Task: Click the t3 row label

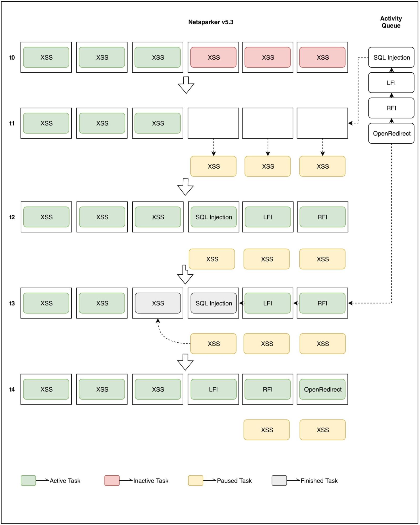Action: click(x=12, y=303)
